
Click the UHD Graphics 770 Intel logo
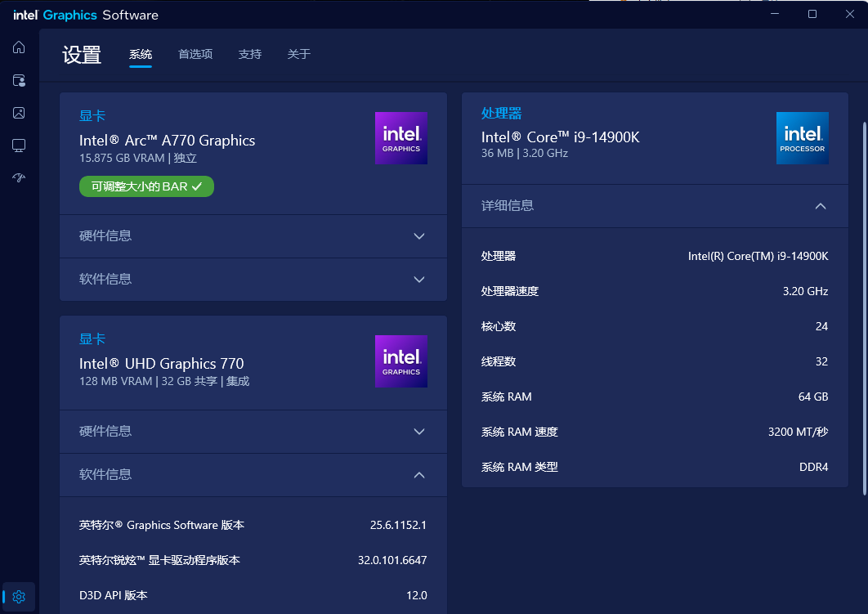click(400, 361)
